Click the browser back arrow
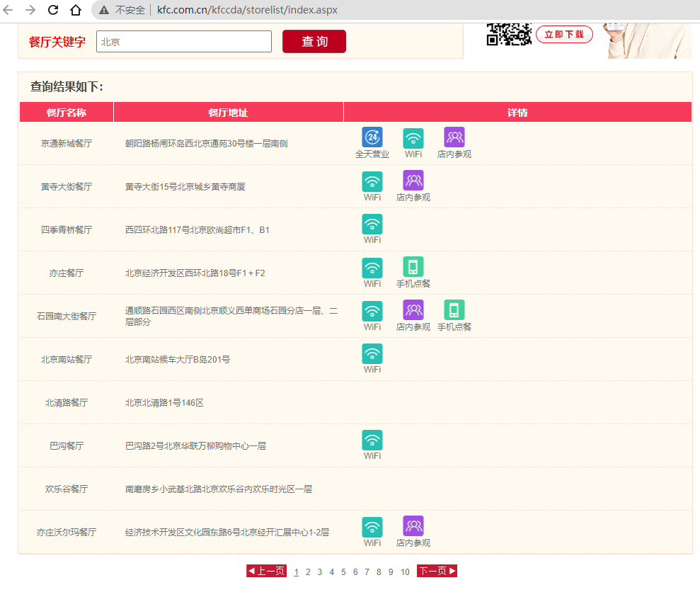The width and height of the screenshot is (700, 597). pos(8,10)
